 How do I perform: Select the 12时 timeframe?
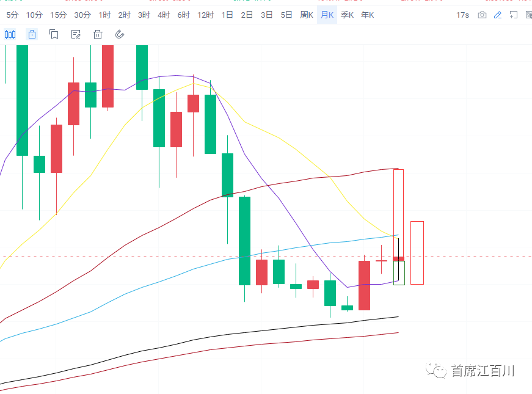(206, 15)
